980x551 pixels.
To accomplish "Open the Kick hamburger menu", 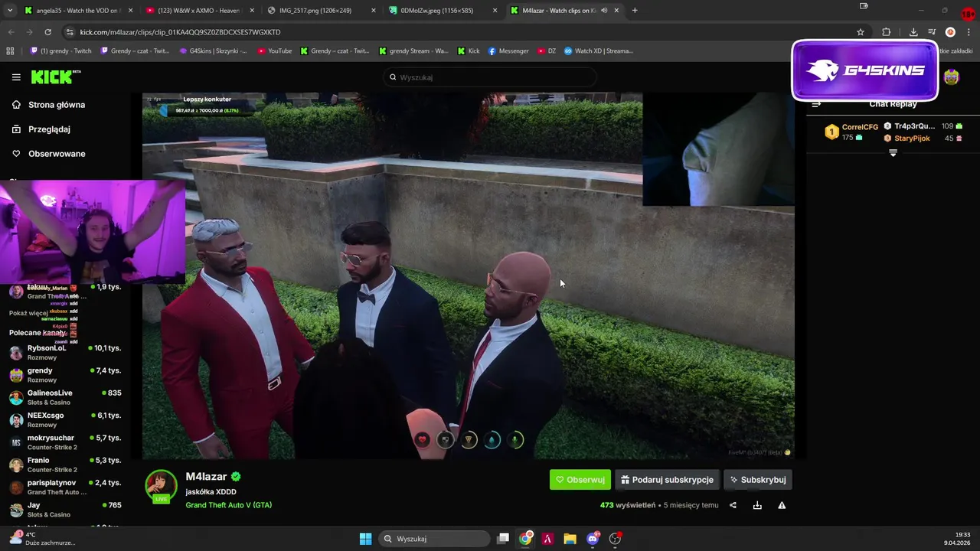I will click(x=16, y=77).
